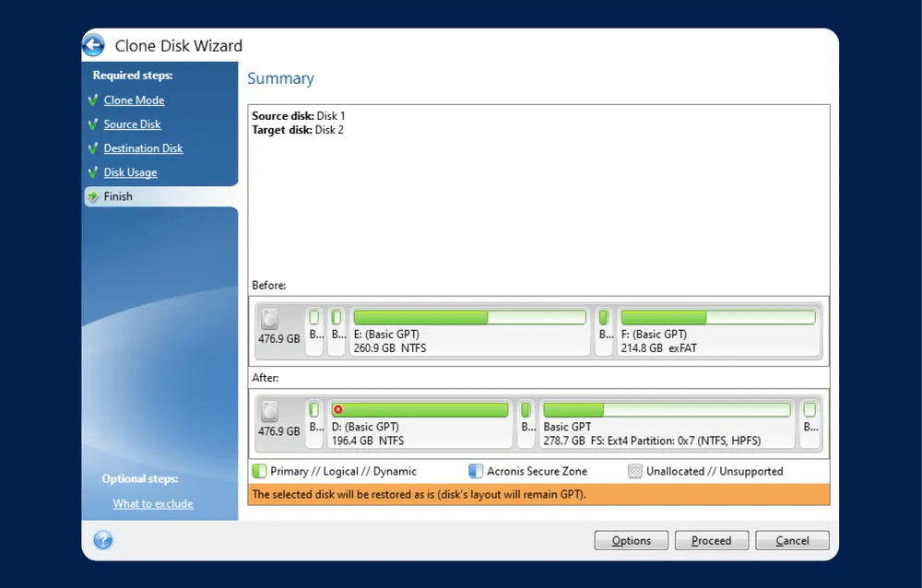This screenshot has width=922, height=588.
Task: Click the Primary legend green icon
Action: 259,471
